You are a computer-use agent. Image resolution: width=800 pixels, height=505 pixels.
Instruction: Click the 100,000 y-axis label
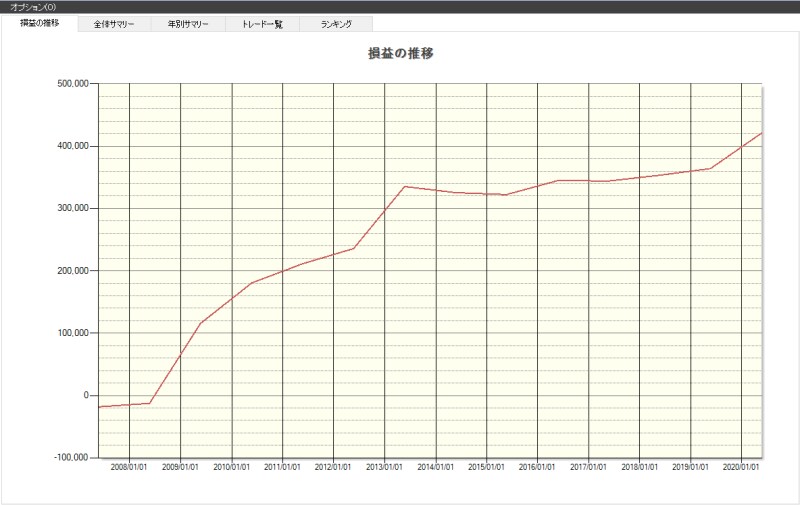tap(73, 333)
